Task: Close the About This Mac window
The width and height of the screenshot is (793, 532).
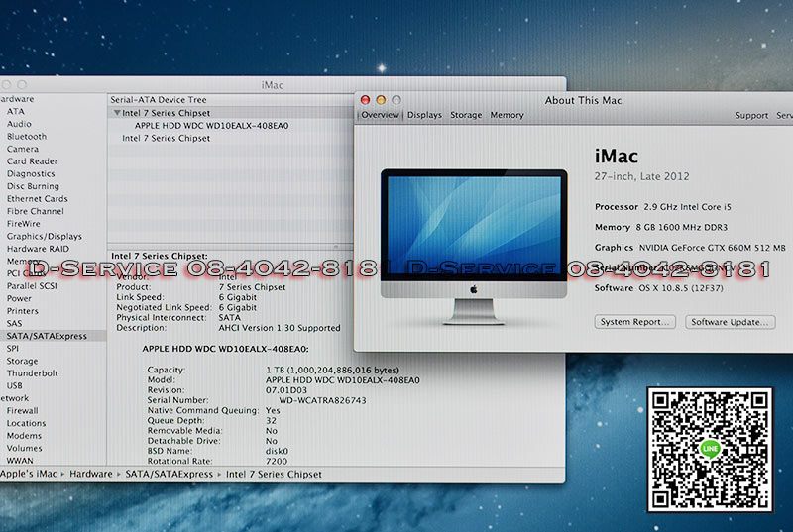Action: click(365, 99)
